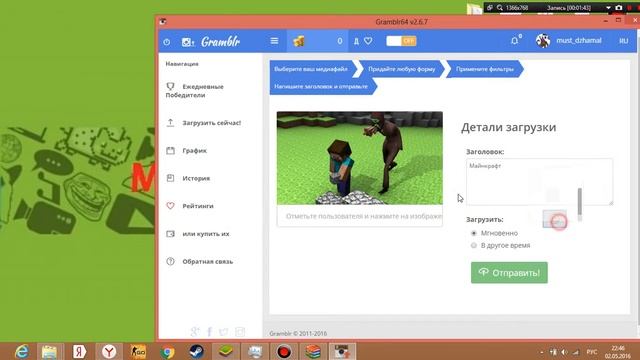Screen dimensions: 640x360
Task: Click the caption area scrollbar
Action: pyautogui.click(x=580, y=202)
